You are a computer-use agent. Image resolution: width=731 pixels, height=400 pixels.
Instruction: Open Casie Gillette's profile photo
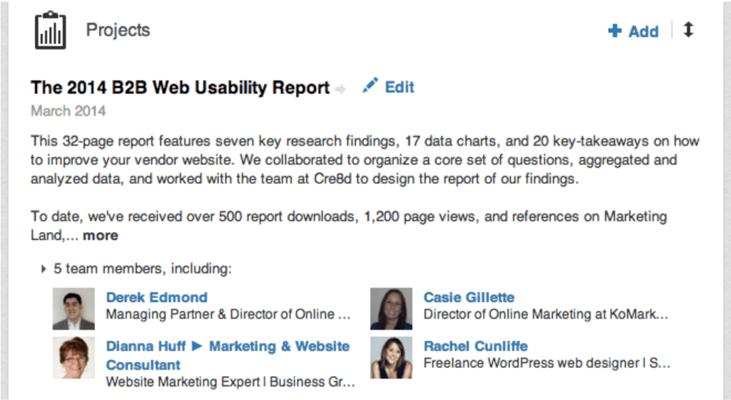tap(391, 309)
